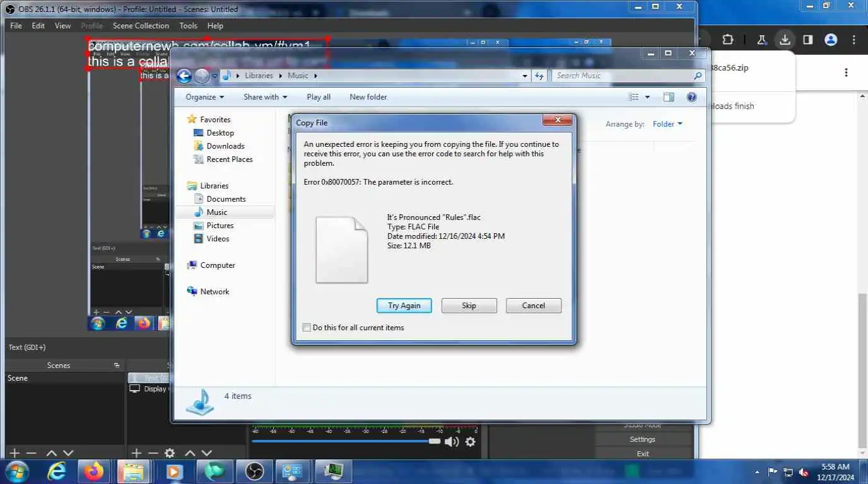
Task: Launch Firefox from the taskbar
Action: (94, 471)
